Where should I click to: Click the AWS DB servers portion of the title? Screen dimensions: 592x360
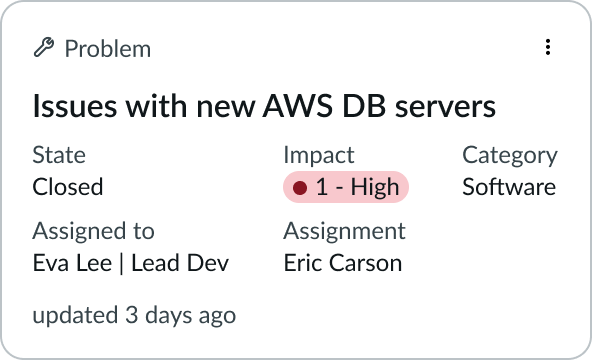(379, 106)
